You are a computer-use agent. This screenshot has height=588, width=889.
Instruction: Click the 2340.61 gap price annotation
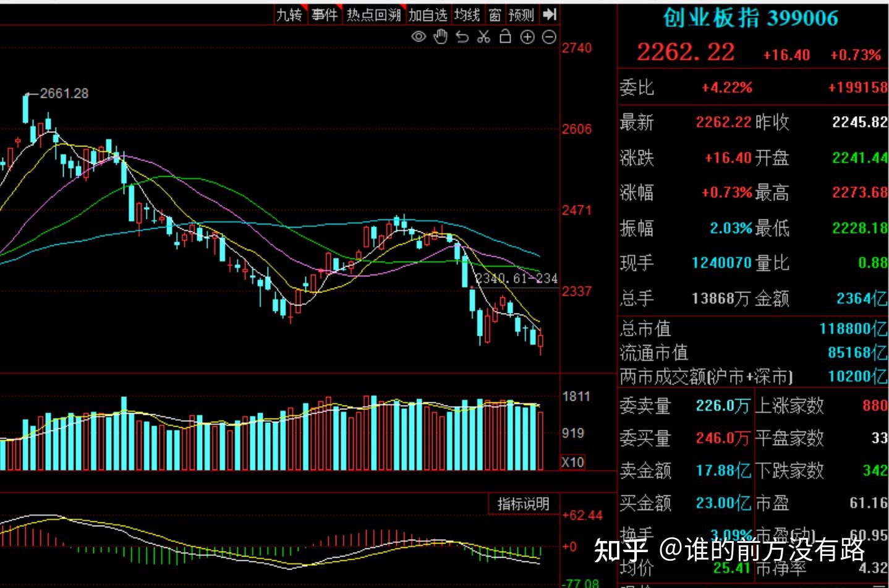pos(516,278)
